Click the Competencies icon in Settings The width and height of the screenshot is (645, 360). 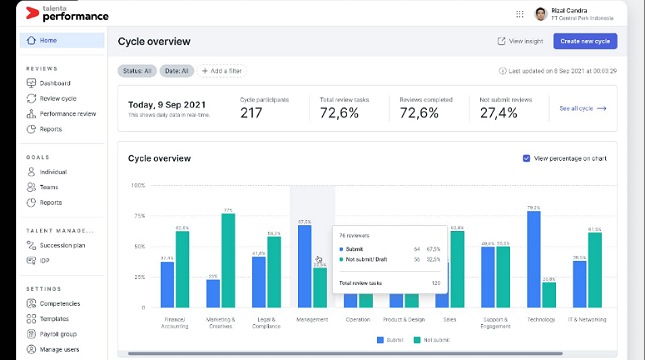click(31, 304)
